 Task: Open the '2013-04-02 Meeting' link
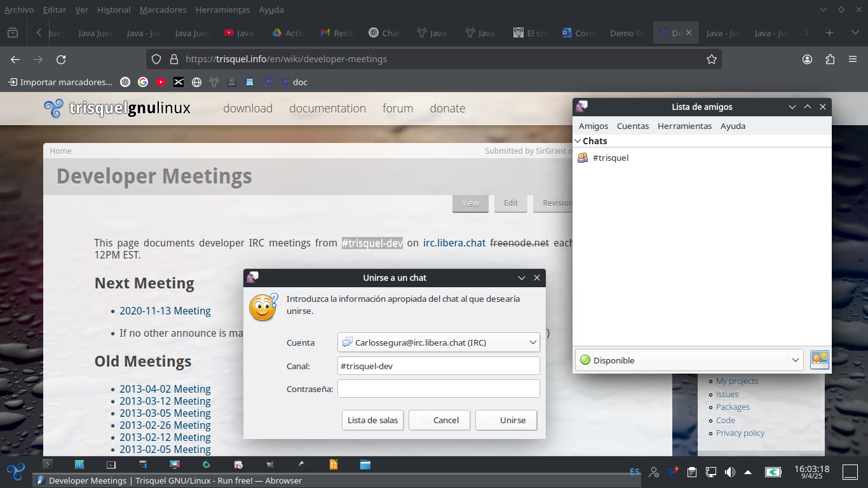165,389
